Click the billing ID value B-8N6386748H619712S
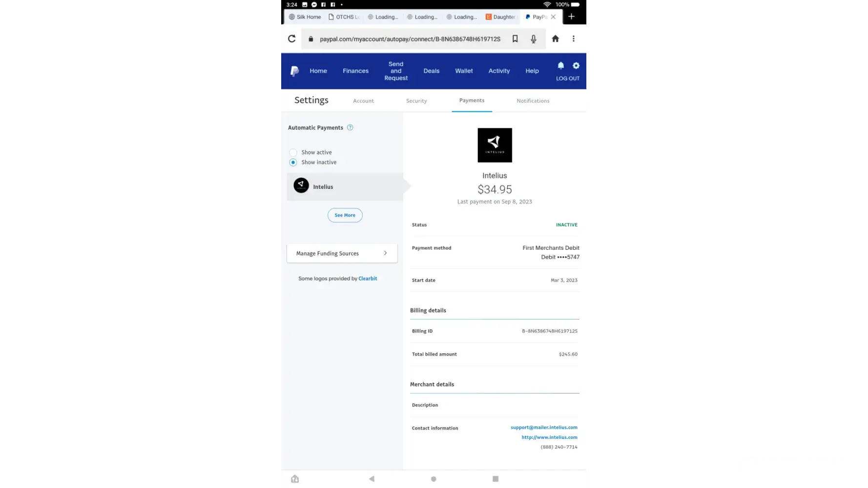 click(x=550, y=331)
